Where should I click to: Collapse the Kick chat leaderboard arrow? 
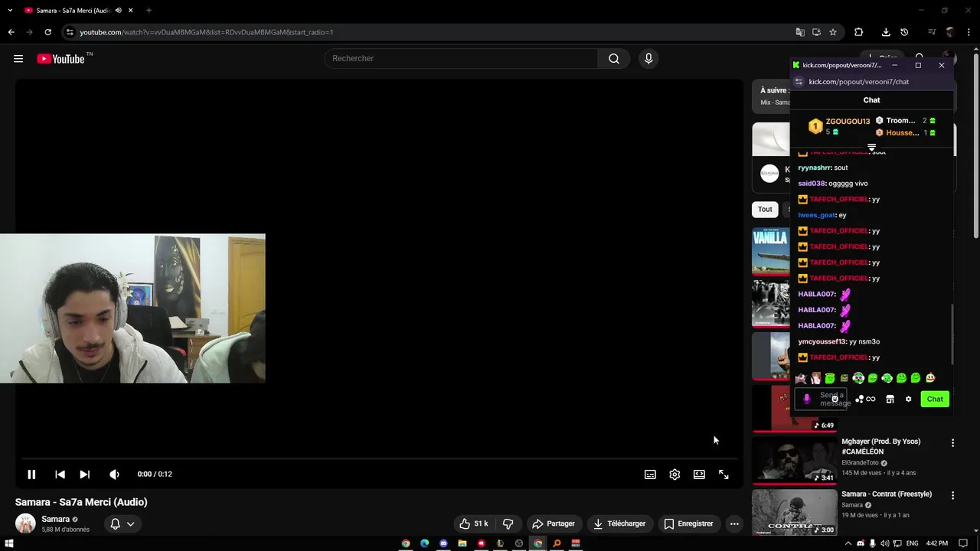coord(871,148)
